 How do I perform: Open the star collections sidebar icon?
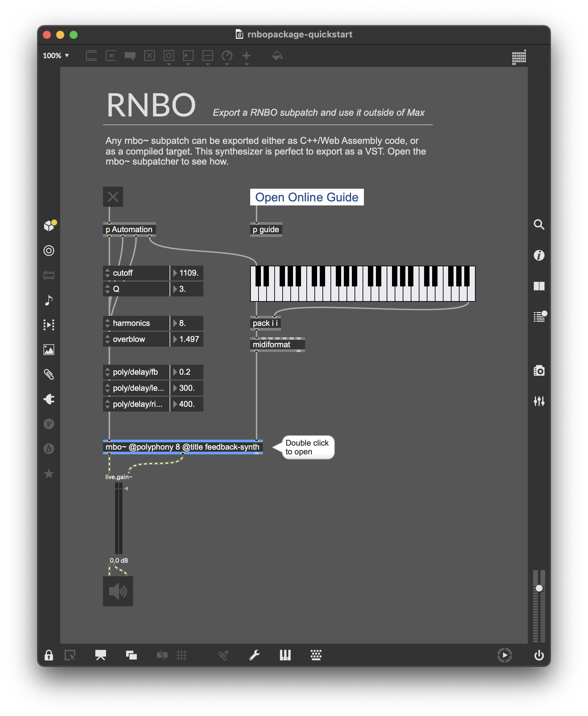click(x=49, y=473)
